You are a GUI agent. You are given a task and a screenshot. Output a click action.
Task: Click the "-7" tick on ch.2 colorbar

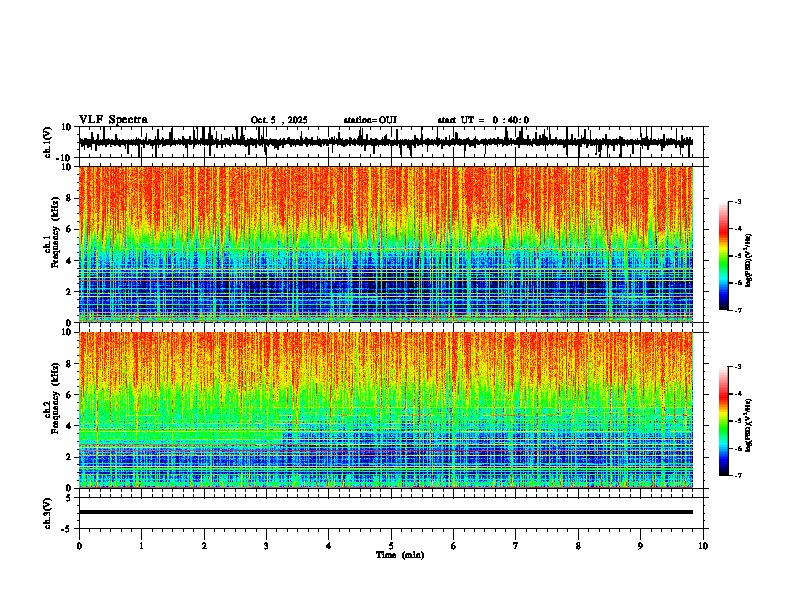click(x=737, y=476)
